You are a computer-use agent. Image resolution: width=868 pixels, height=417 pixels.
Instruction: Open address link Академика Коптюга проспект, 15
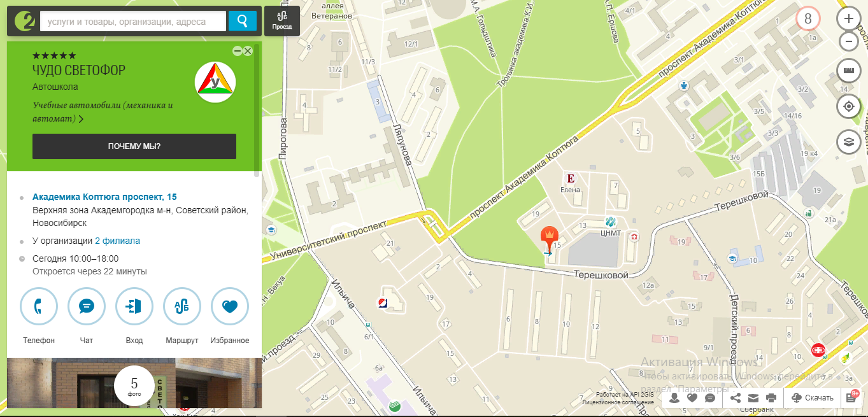pos(104,197)
